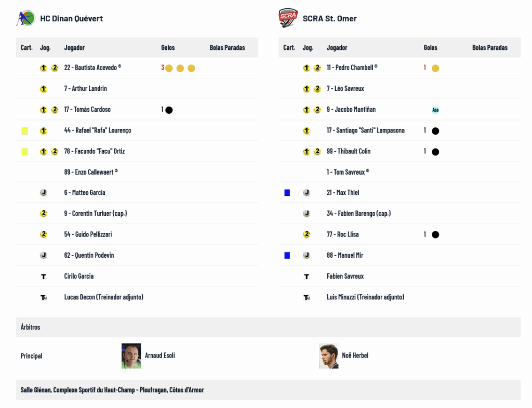Viewport: 532px width, 408px height.
Task: Click Luis Minuzzi's assistant coach icon
Action: pyautogui.click(x=307, y=297)
